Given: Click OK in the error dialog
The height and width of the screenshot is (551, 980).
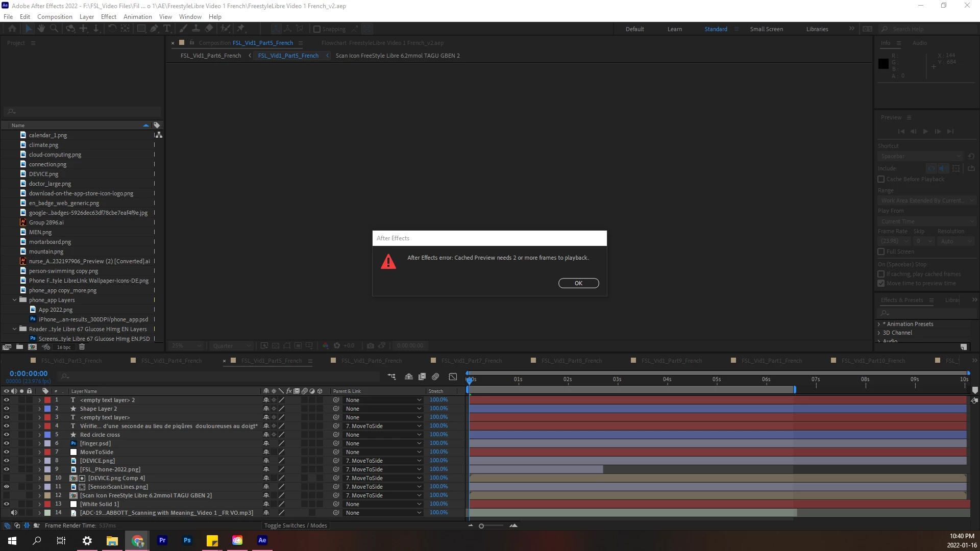Looking at the screenshot, I should click(x=578, y=283).
